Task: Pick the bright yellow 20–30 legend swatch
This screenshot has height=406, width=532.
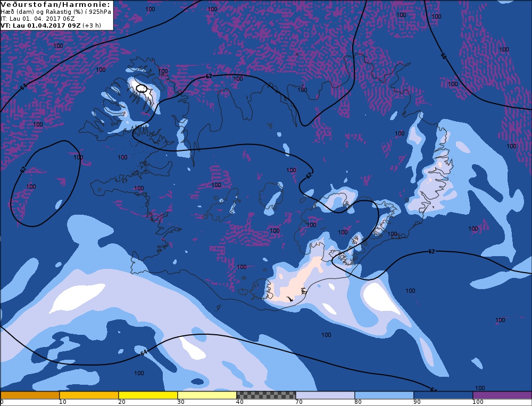Action: (148, 395)
